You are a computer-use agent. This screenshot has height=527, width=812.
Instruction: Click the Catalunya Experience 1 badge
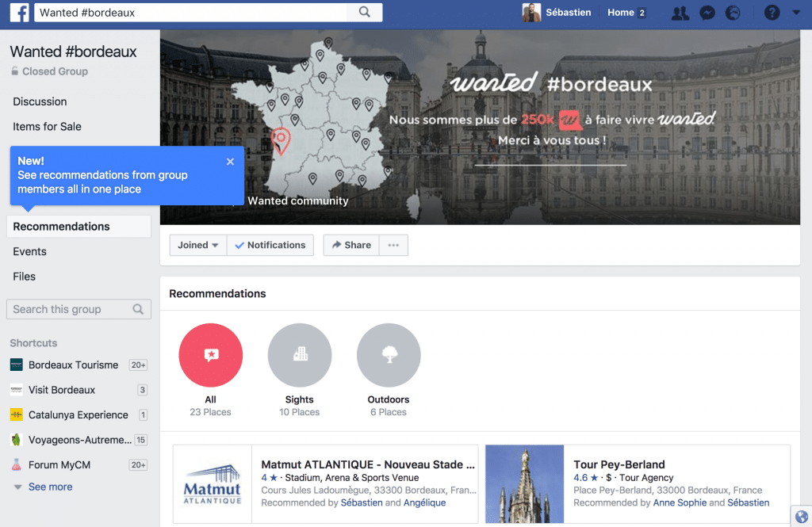coord(143,414)
